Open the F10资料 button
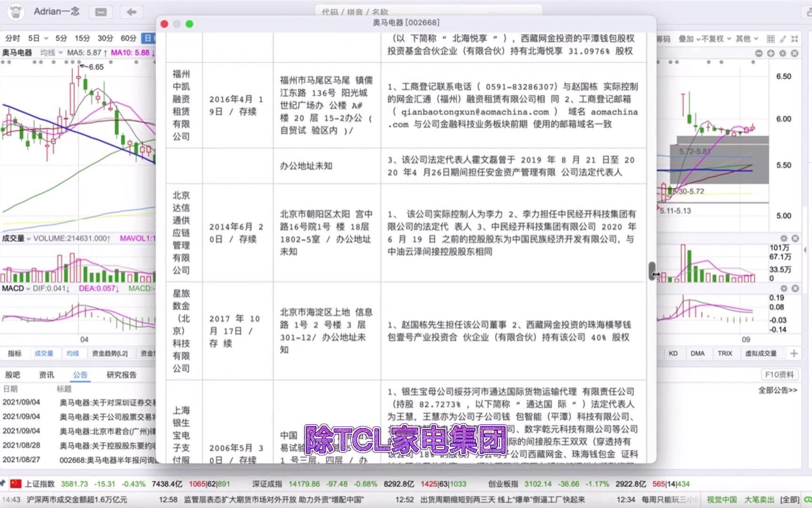 [x=780, y=375]
